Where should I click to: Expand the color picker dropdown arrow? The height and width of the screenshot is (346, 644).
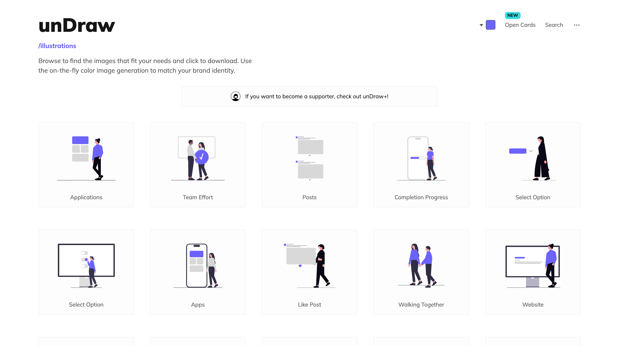(481, 25)
